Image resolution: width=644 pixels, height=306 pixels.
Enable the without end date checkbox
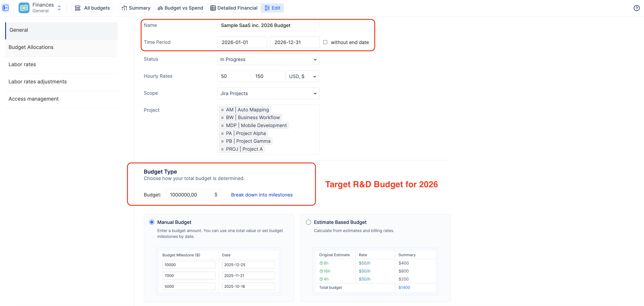click(325, 42)
